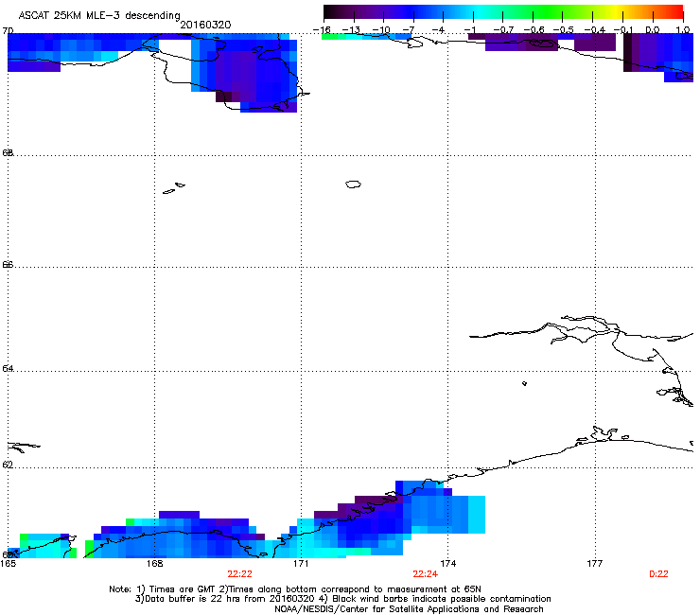The image size is (700, 615).
Task: Click the -13 color scale label
Action: pos(351,30)
